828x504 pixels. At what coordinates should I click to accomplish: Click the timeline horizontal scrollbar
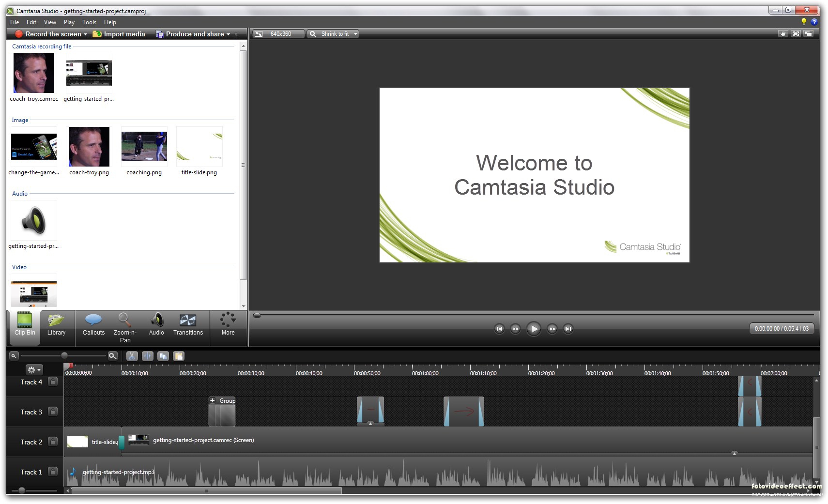click(x=207, y=490)
